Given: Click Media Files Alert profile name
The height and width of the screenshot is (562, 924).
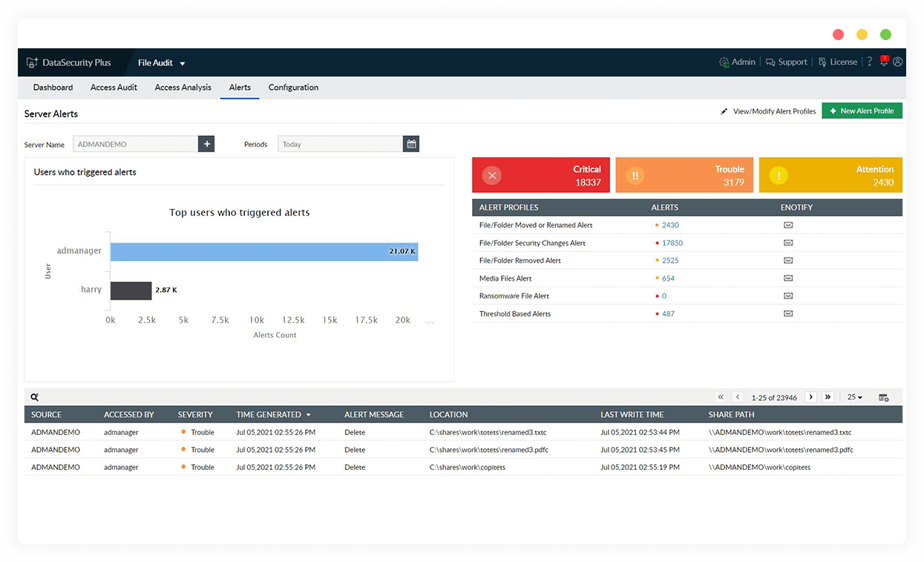Looking at the screenshot, I should pos(505,278).
